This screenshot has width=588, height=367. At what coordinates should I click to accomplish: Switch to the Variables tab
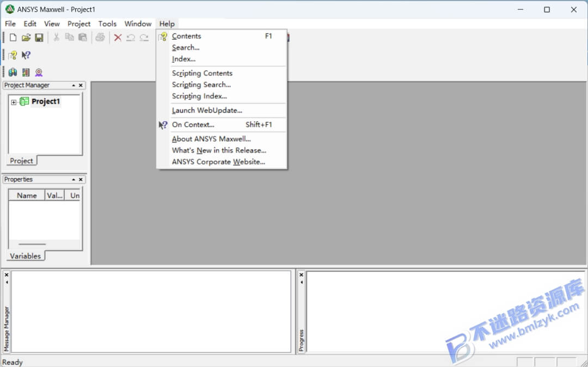pyautogui.click(x=25, y=256)
